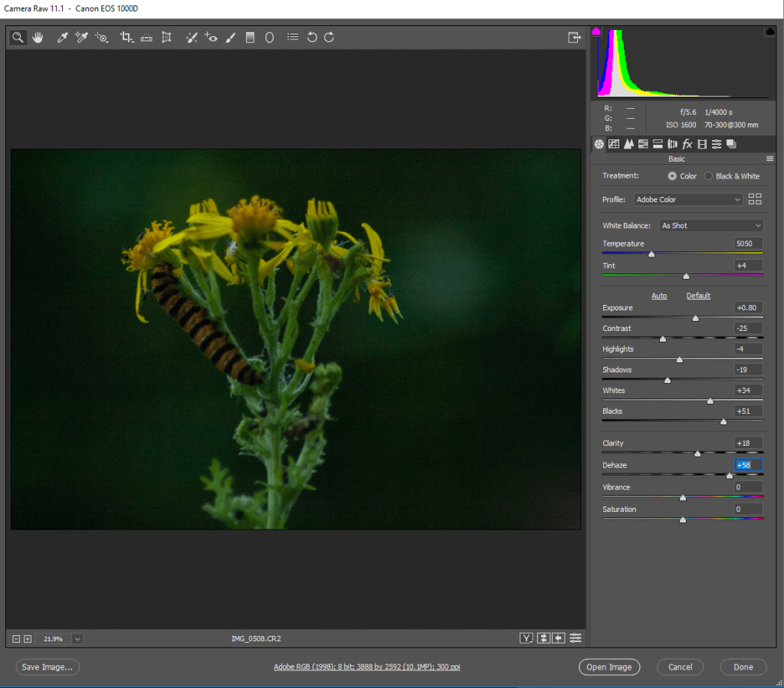Open the zoom level dropdown at 21.9%
The width and height of the screenshot is (784, 688).
(x=77, y=638)
